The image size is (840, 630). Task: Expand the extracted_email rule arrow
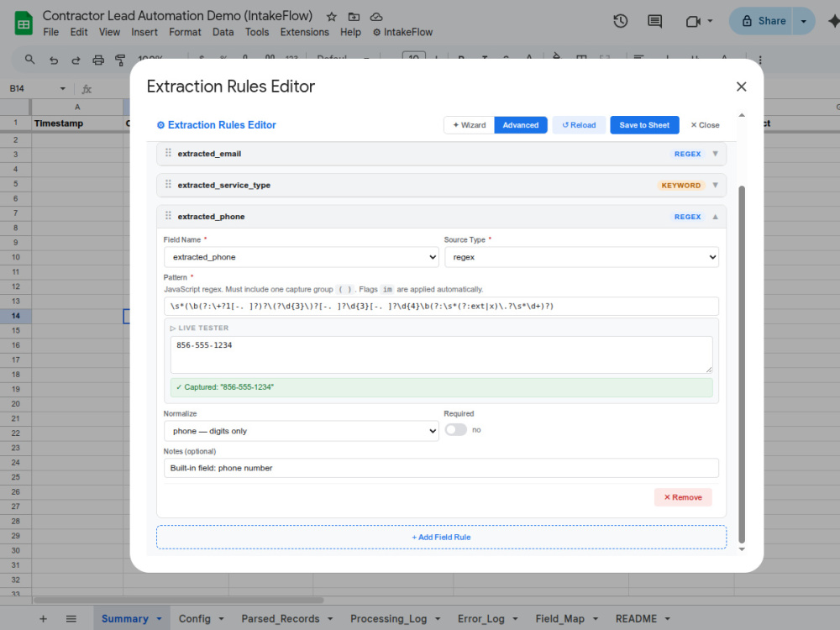(715, 154)
